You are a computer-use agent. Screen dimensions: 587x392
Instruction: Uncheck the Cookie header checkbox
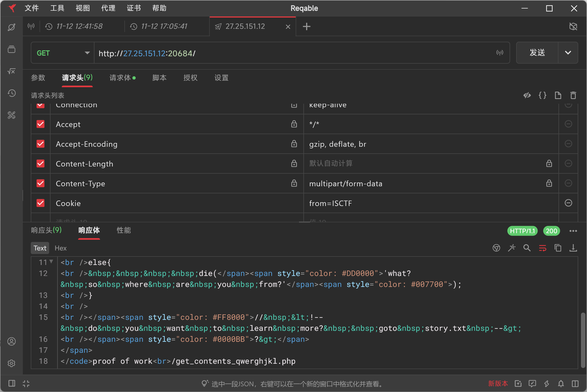click(x=41, y=203)
